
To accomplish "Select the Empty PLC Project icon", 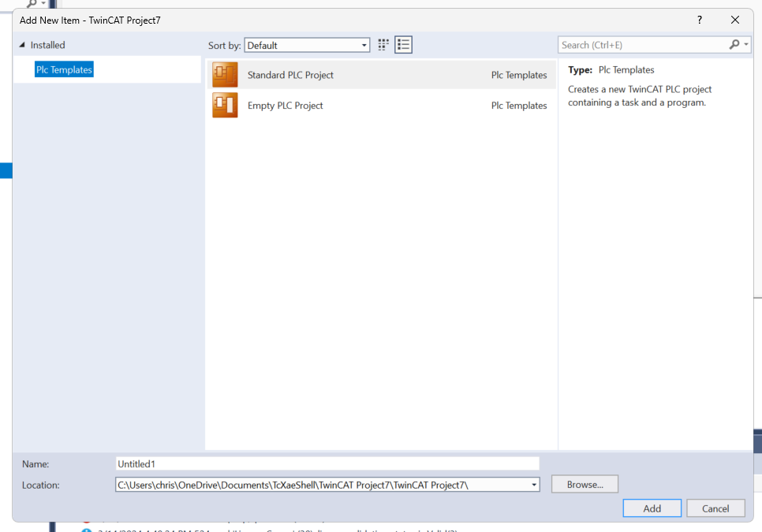I will tap(225, 105).
